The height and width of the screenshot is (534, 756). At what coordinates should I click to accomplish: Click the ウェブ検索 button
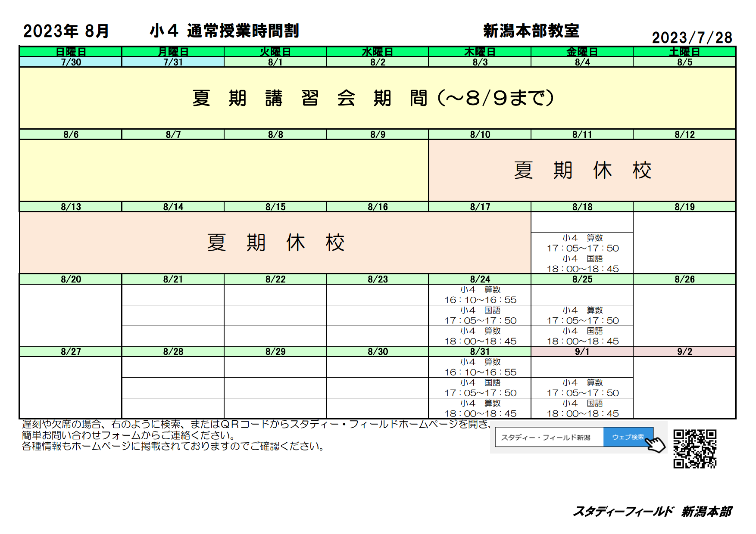pos(628,437)
